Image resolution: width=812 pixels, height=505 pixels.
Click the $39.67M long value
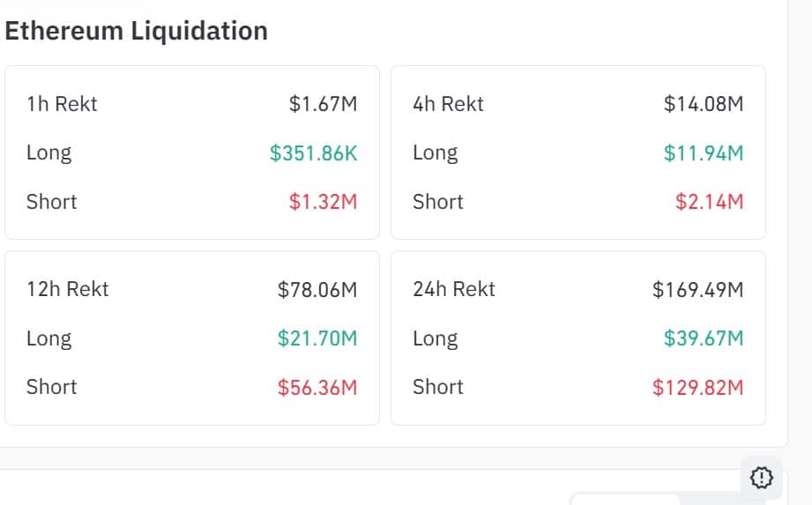[x=704, y=338]
